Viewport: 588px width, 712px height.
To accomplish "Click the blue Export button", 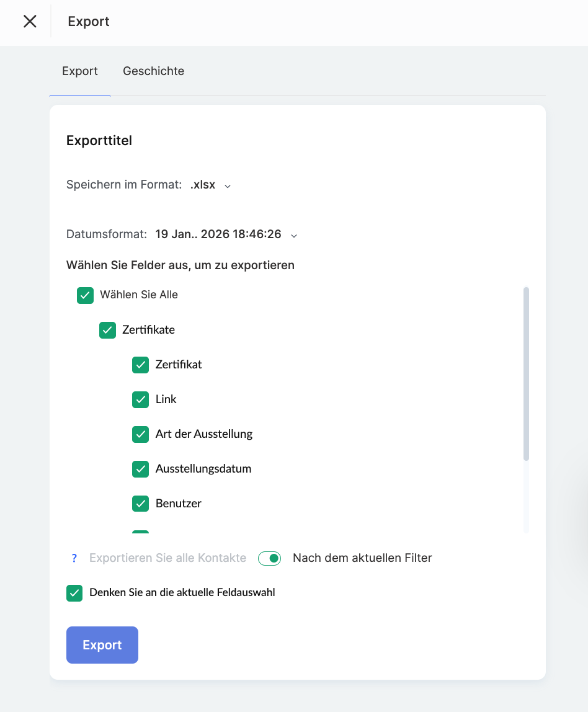I will tap(102, 645).
